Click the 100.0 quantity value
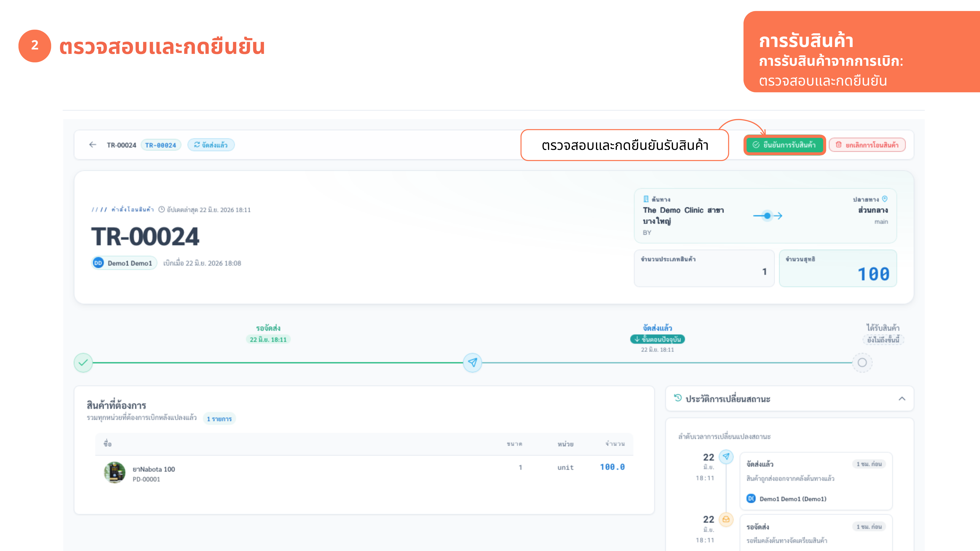Screen dimensions: 980x551 (x=612, y=467)
